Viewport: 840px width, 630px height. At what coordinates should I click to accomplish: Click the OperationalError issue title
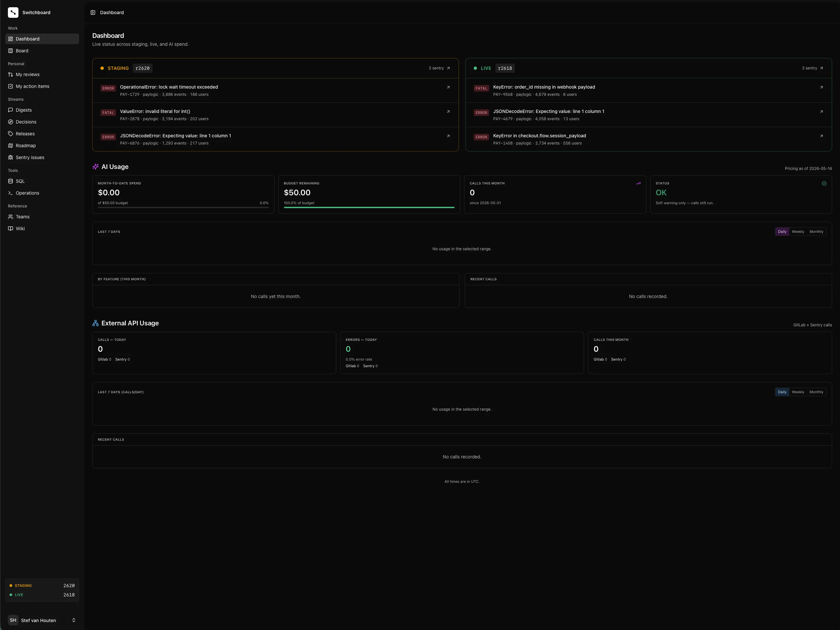[x=169, y=87]
